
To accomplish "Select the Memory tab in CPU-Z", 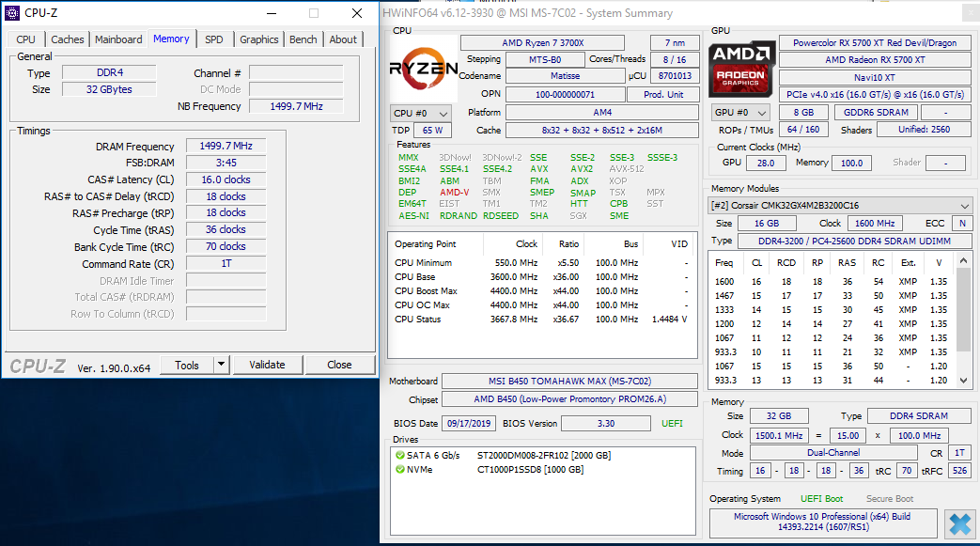I will pos(171,39).
